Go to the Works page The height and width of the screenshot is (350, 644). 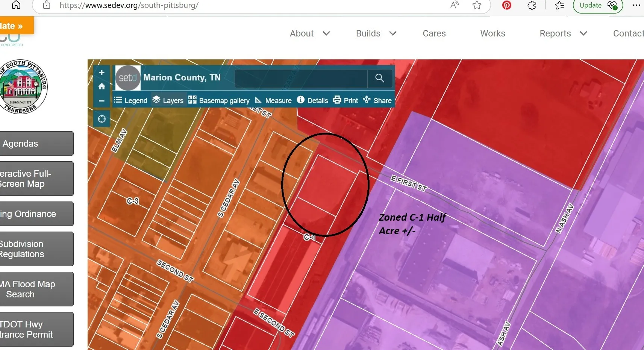[492, 33]
